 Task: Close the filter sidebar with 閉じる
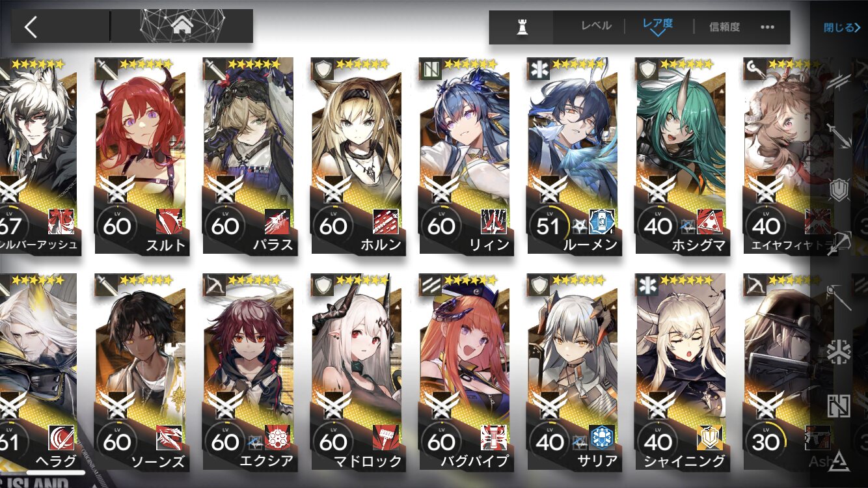(842, 27)
